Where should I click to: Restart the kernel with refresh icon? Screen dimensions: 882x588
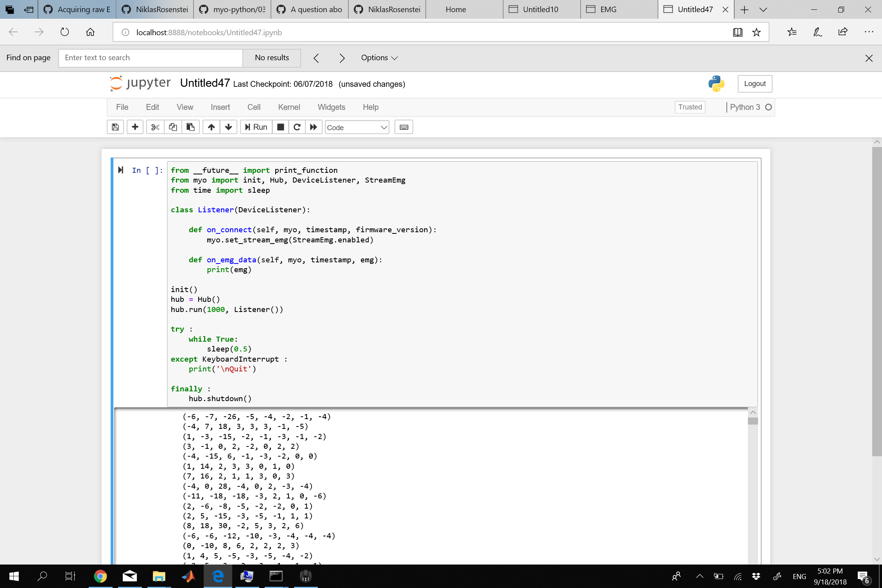tap(297, 127)
